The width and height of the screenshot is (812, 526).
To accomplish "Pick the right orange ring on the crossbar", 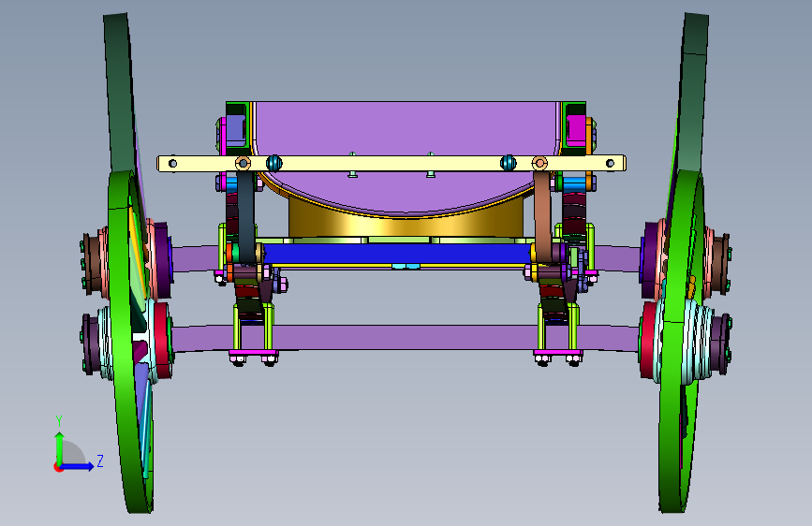I will (x=539, y=164).
